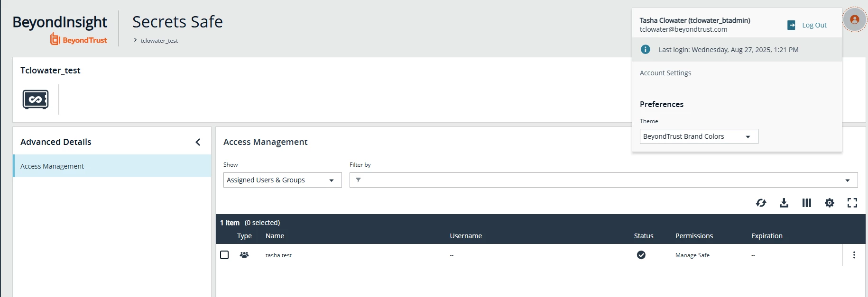The width and height of the screenshot is (868, 297).
Task: Click the tclowater@beyondtrust.com email text
Action: (683, 29)
